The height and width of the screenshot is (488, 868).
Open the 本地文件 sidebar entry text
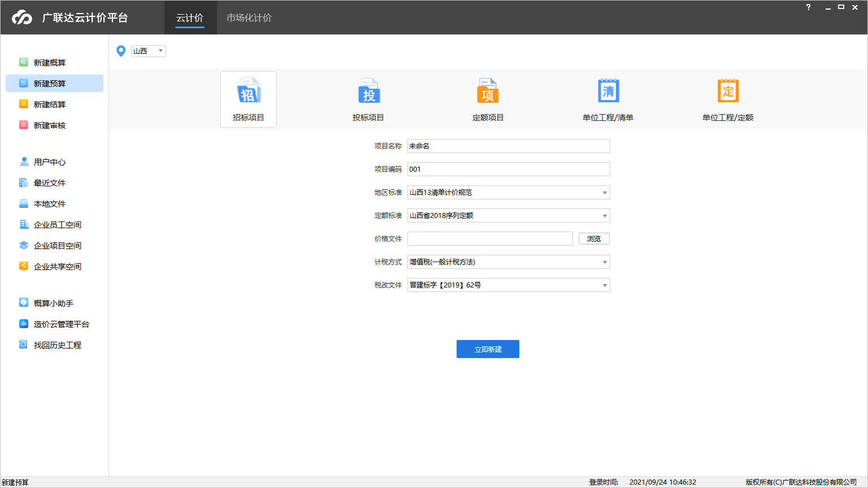coord(50,204)
